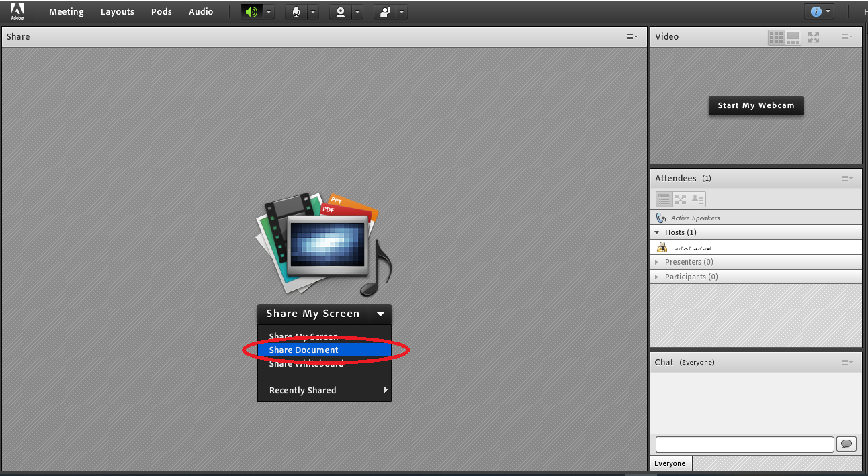Toggle attendee status view icon
This screenshot has width=868, height=476.
[x=697, y=199]
